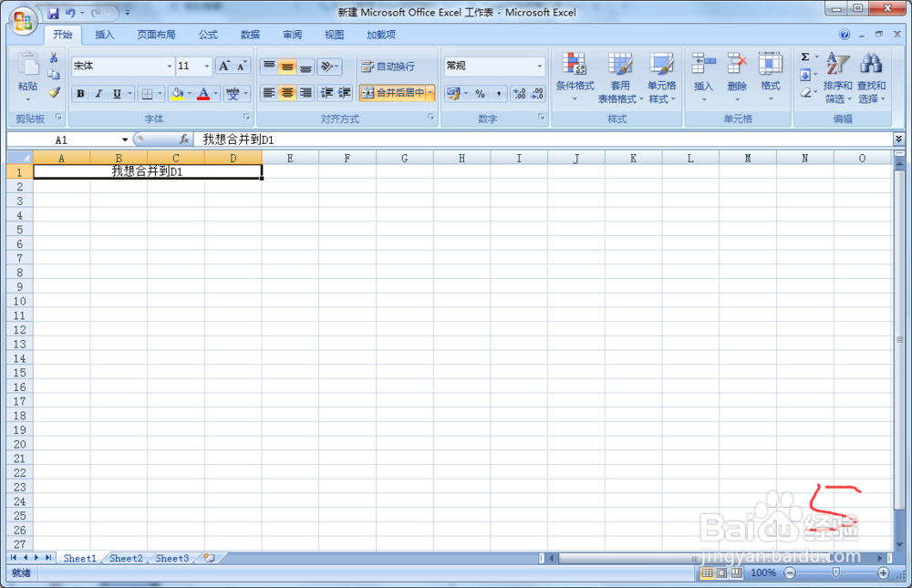The height and width of the screenshot is (588, 912).
Task: Increase font size with the large A
Action: pos(224,66)
